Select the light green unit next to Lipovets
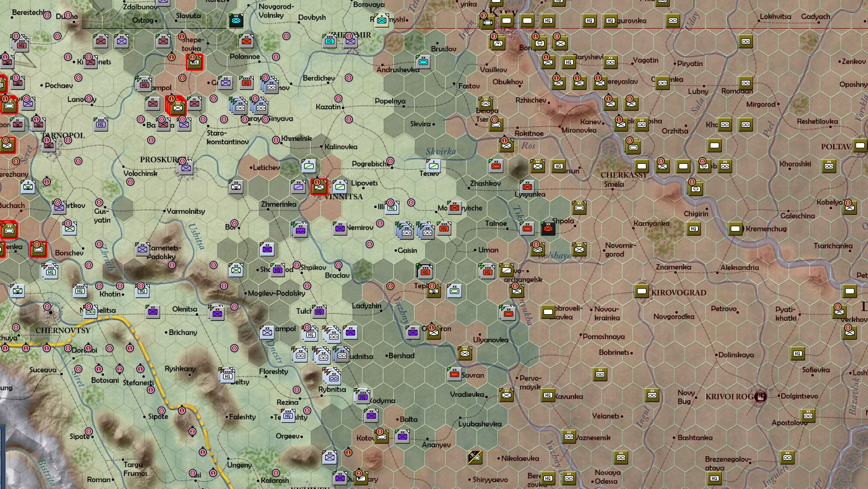 (x=340, y=187)
